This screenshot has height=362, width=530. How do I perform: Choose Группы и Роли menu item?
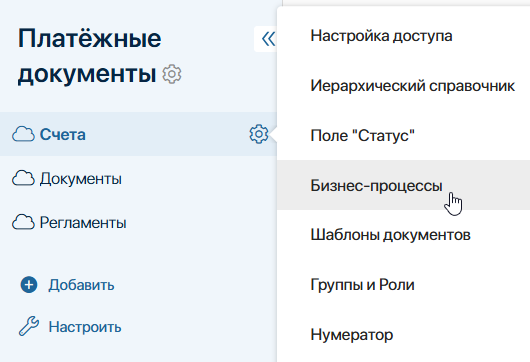pyautogui.click(x=403, y=285)
